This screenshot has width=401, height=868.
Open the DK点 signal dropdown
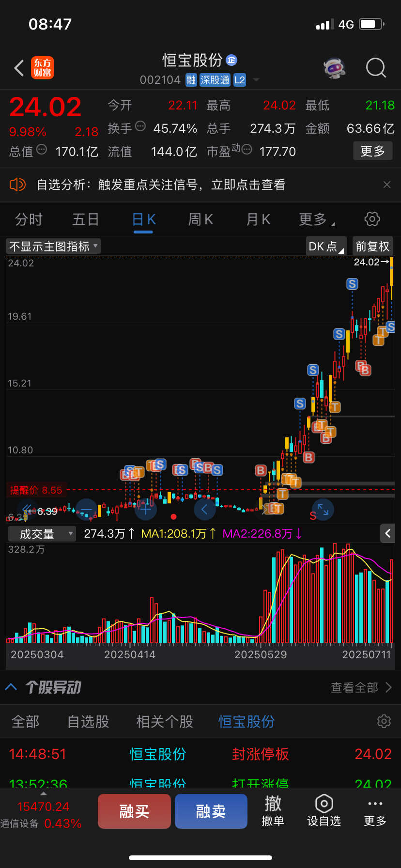(326, 246)
